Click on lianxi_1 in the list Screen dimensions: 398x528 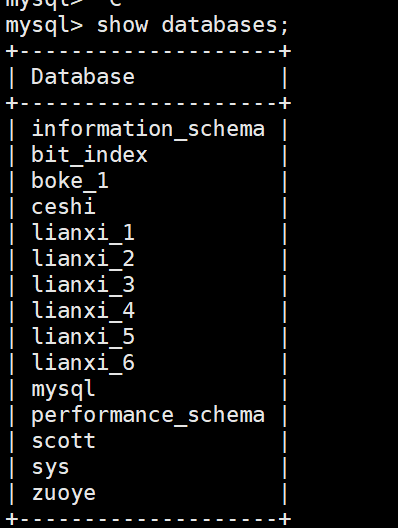[83, 233]
